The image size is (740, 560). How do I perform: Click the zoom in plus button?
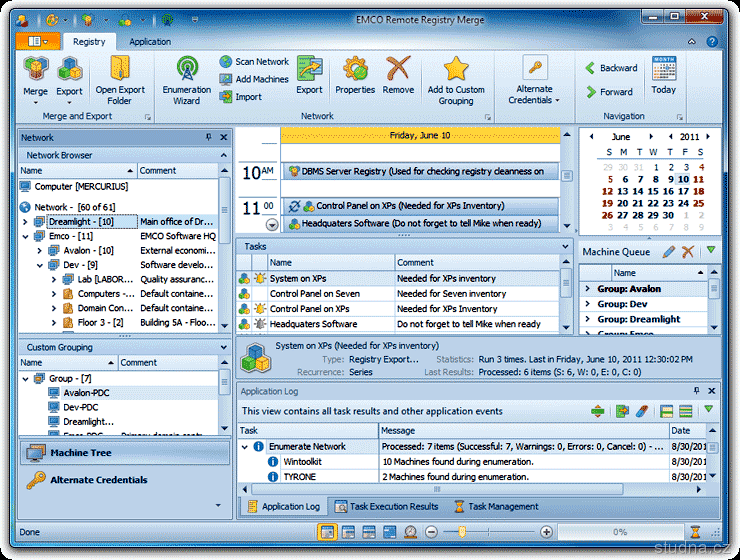click(546, 532)
